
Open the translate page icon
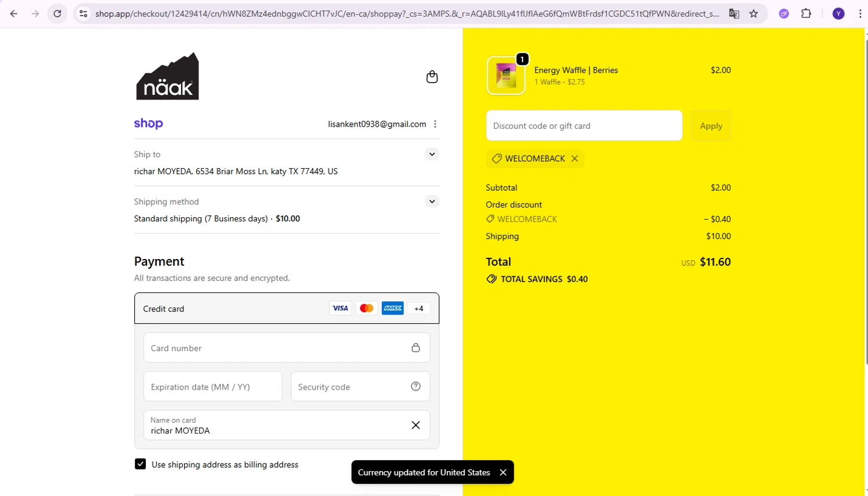(734, 13)
